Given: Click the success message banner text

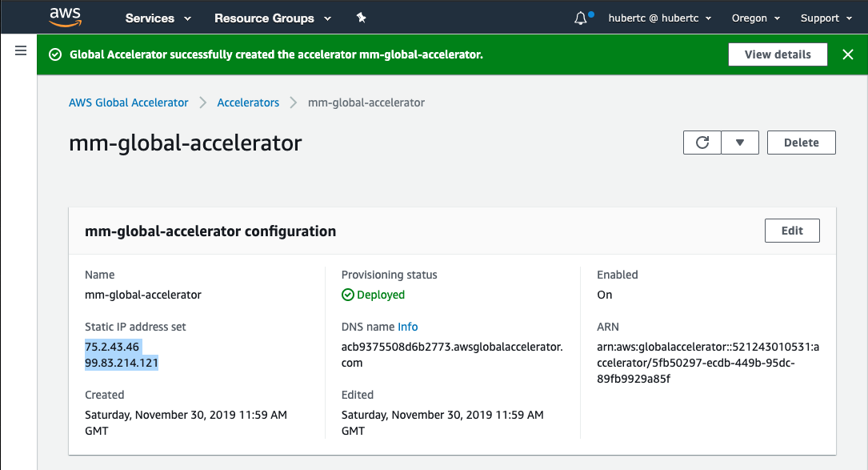Looking at the screenshot, I should (x=276, y=54).
